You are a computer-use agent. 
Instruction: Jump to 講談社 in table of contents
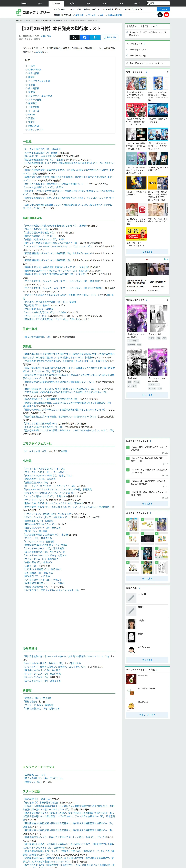(x=31, y=77)
